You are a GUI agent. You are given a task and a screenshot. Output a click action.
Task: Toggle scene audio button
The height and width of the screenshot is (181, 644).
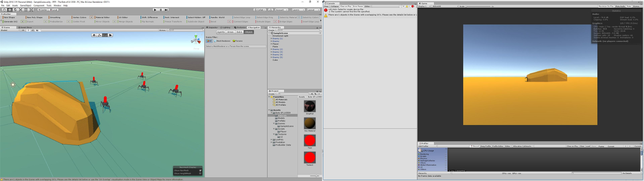pyautogui.click(x=33, y=30)
